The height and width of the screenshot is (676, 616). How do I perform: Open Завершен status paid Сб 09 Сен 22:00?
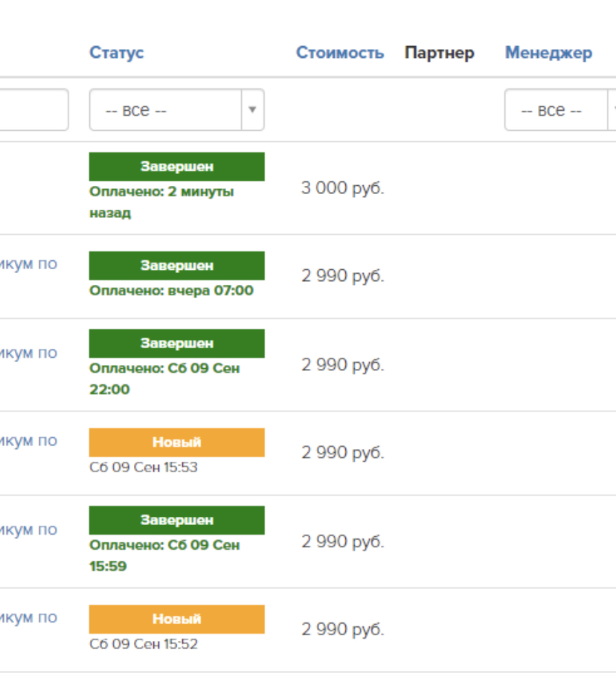(176, 344)
